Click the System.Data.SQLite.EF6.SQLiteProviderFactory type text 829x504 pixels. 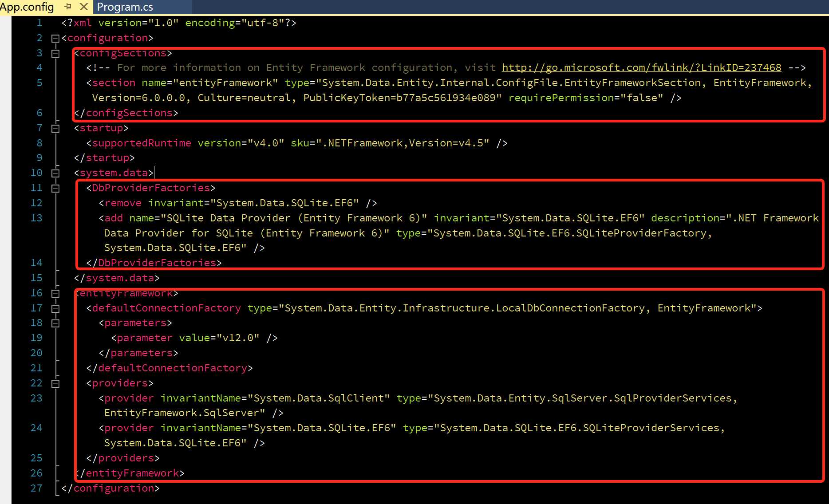point(570,233)
